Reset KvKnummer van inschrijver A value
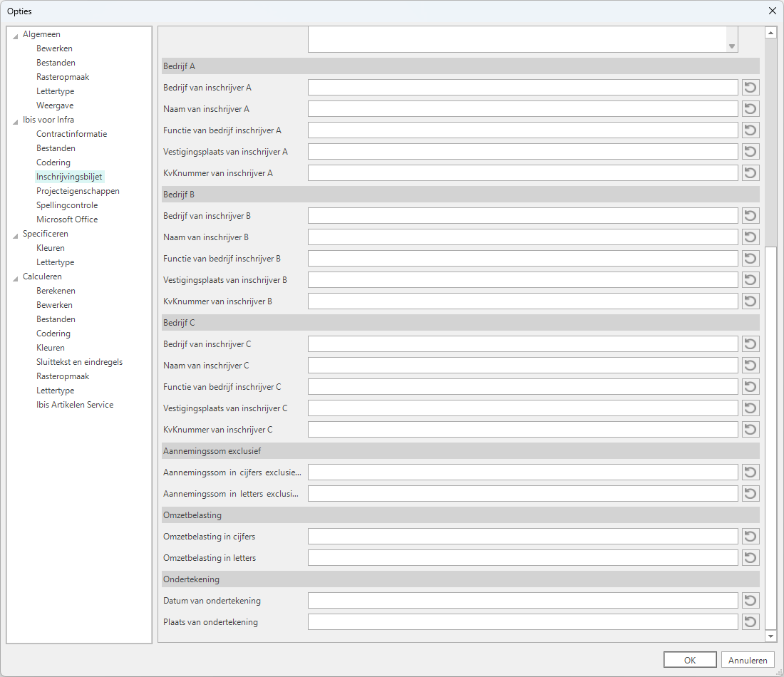Viewport: 784px width, 677px height. (751, 173)
